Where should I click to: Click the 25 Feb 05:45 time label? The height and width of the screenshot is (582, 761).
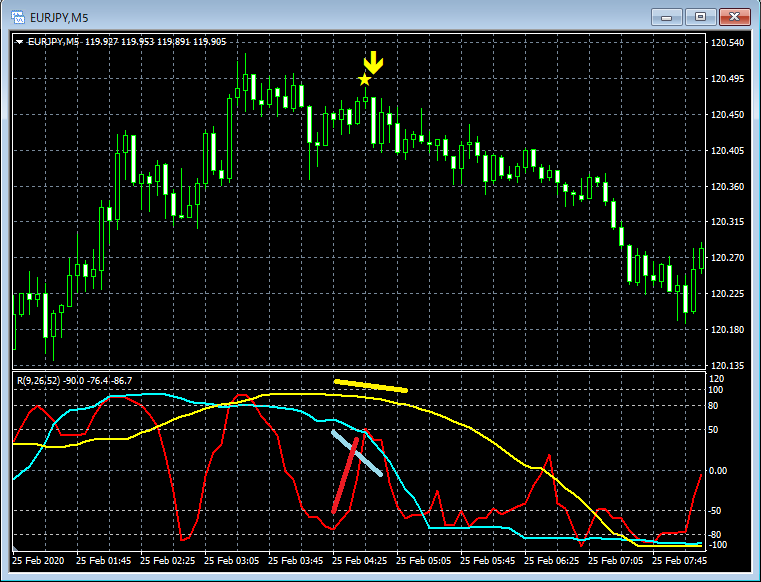point(488,561)
